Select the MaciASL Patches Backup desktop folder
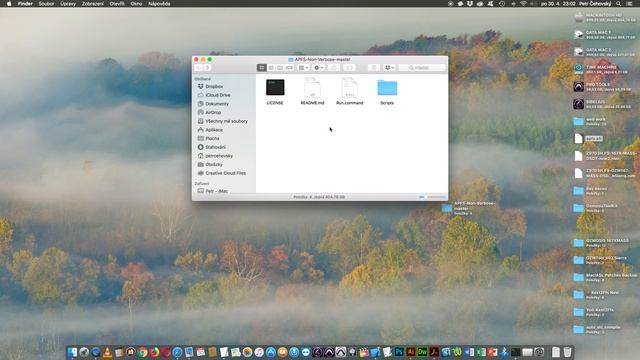This screenshot has width=640, height=360. [x=605, y=278]
